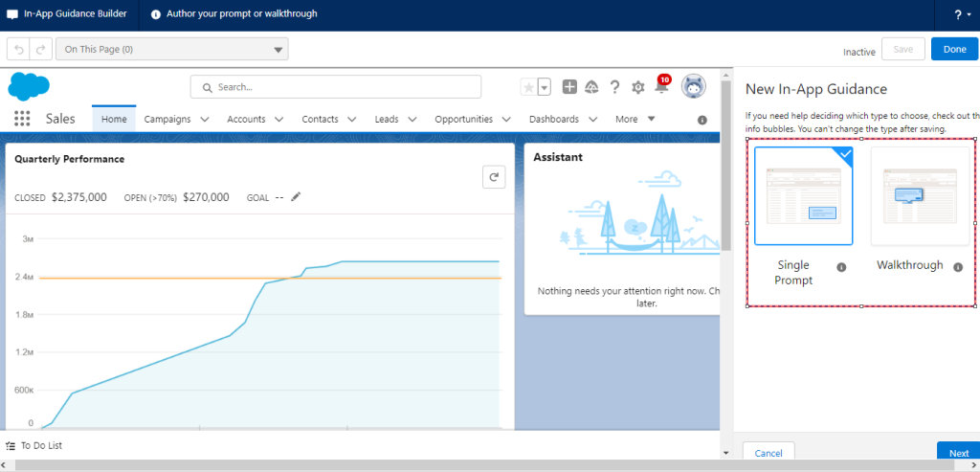
Task: Click the Next button
Action: (x=958, y=453)
